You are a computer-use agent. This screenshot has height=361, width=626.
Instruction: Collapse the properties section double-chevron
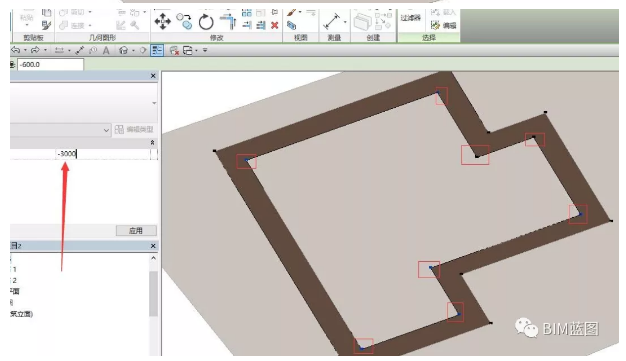pos(153,143)
